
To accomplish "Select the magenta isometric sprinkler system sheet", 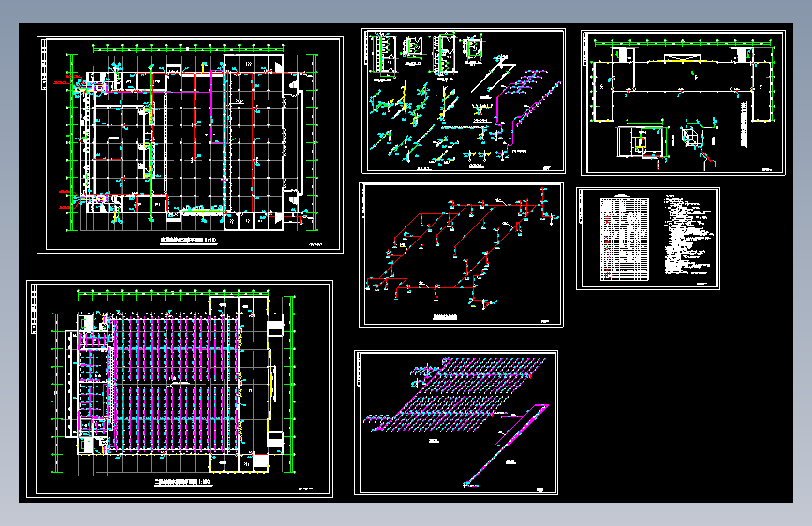I will pos(456,422).
